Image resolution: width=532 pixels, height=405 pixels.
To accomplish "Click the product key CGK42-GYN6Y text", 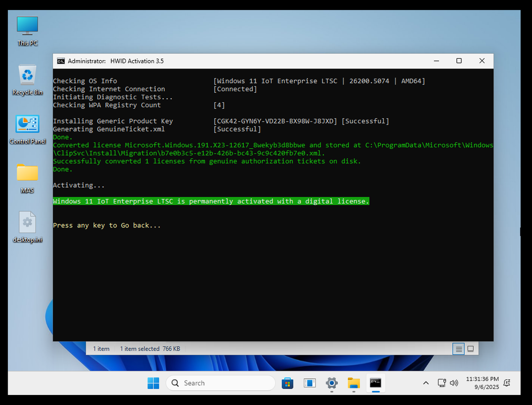I will 275,121.
